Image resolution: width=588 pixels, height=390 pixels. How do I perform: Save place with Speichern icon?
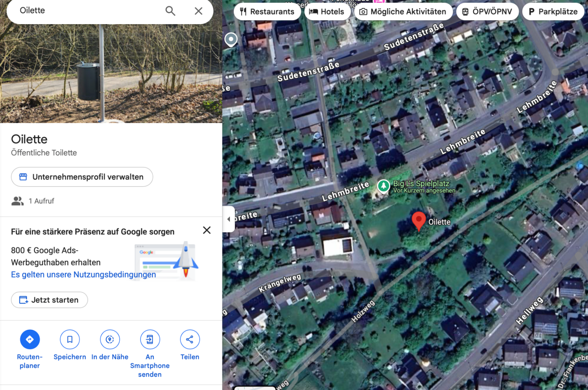[70, 339]
